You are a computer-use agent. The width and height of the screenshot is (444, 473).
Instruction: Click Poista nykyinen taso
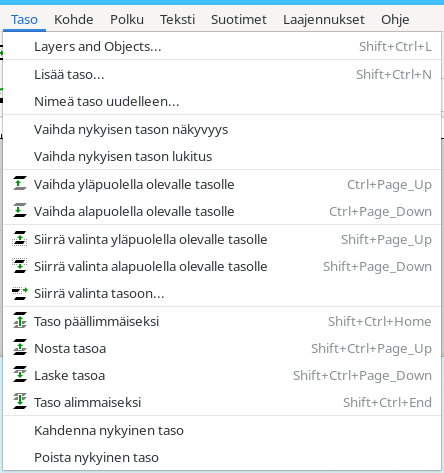[x=222, y=457]
